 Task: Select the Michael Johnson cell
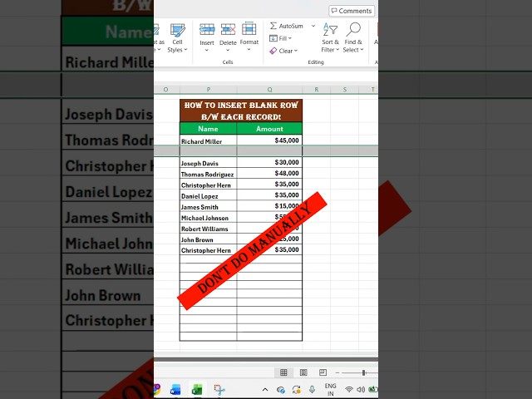click(208, 217)
